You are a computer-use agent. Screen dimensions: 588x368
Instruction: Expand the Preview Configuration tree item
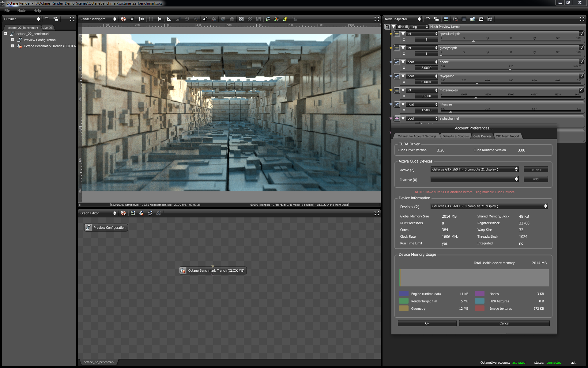(x=13, y=40)
